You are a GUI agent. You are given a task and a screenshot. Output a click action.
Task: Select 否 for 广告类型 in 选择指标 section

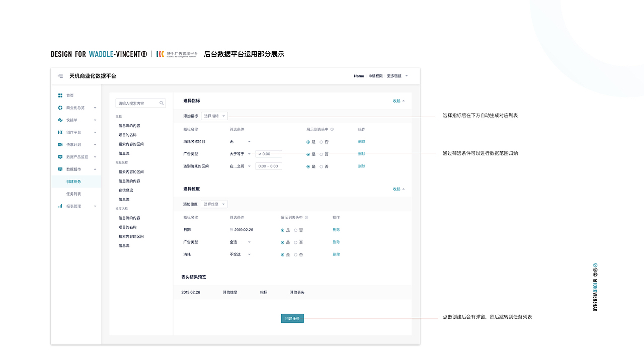321,154
